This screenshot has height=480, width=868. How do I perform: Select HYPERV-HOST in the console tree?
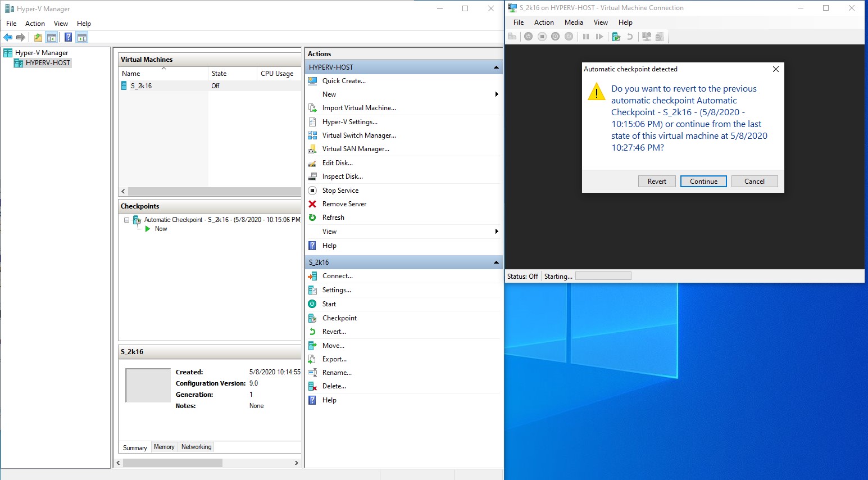point(43,63)
